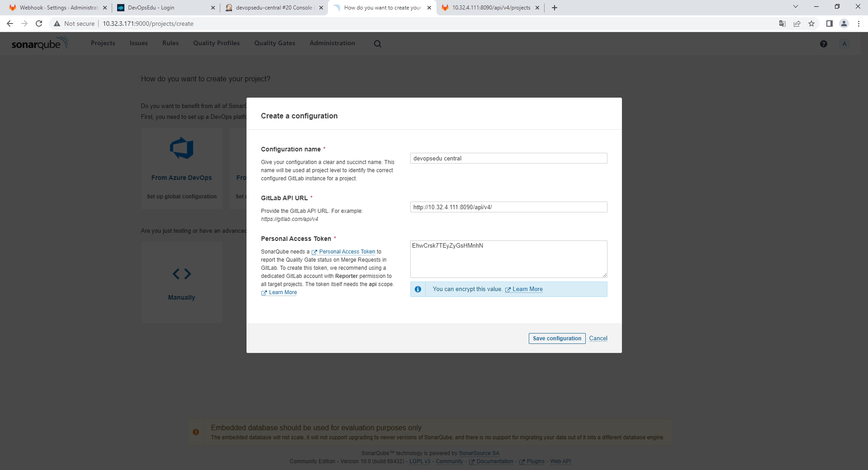The height and width of the screenshot is (470, 868).
Task: Focus the Personal Access Token textarea
Action: (508, 259)
